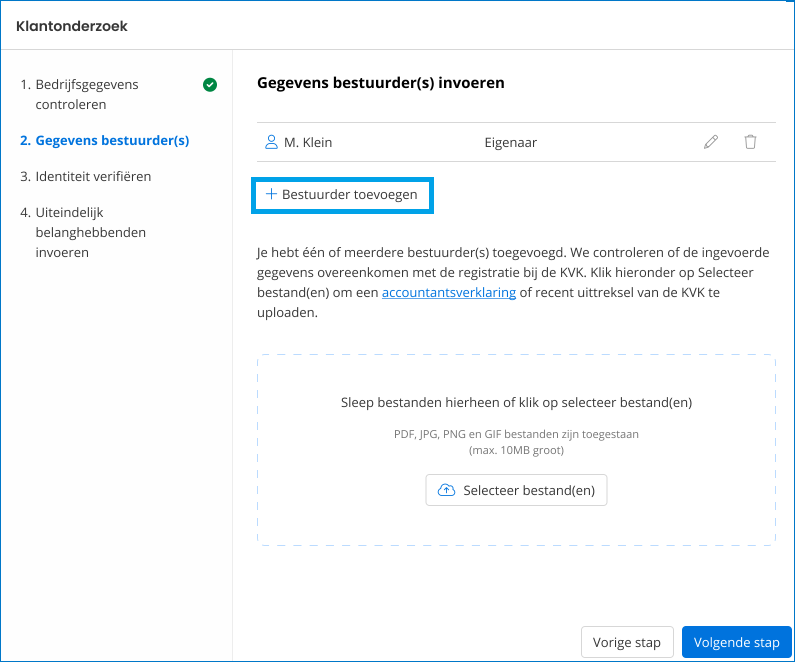This screenshot has height=662, width=795.
Task: Go back with the Vorige stap button
Action: pos(627,642)
